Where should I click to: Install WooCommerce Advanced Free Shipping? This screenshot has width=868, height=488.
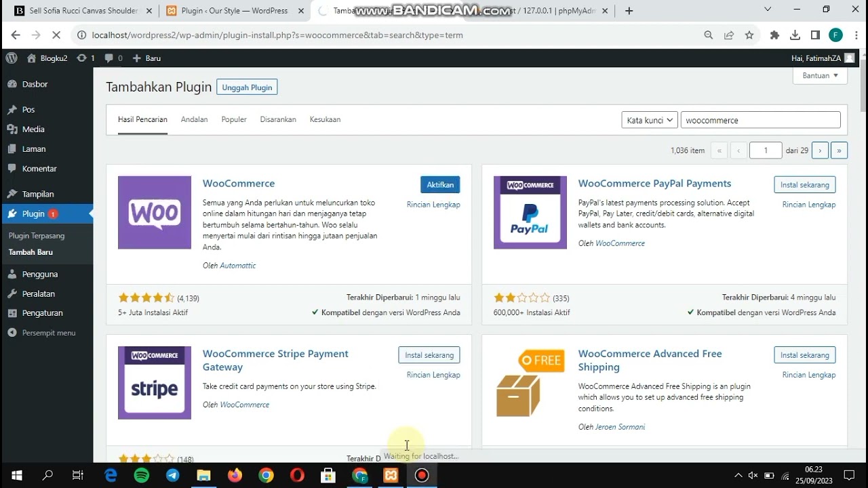805,355
